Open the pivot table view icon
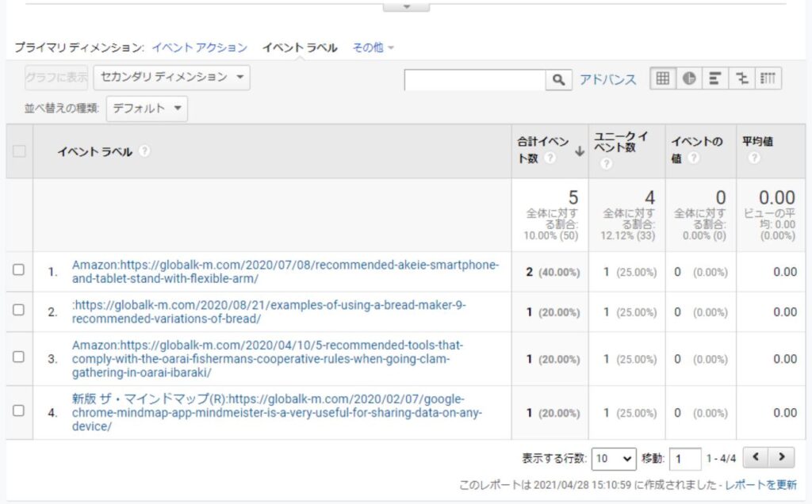The height and width of the screenshot is (504, 812). (768, 78)
